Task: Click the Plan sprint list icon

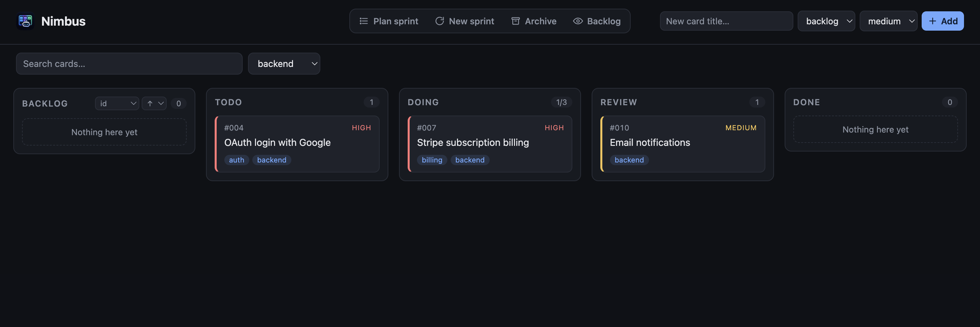Action: [x=364, y=21]
